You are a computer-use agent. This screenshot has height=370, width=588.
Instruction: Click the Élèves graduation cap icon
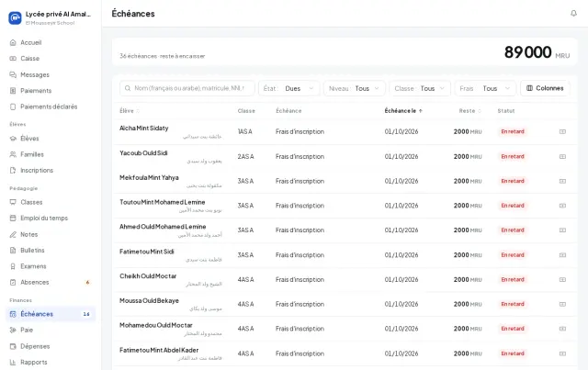(13, 139)
